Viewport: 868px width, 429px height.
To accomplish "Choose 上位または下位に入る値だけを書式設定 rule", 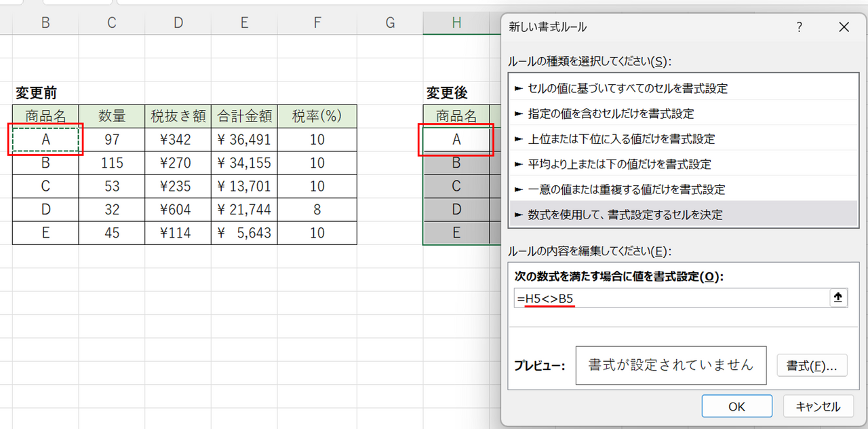I will (620, 139).
